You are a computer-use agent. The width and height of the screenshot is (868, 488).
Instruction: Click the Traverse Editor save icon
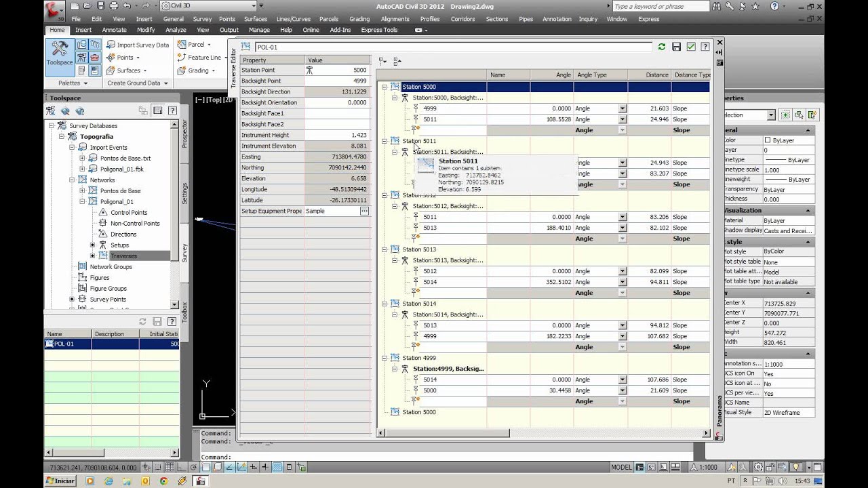point(676,47)
